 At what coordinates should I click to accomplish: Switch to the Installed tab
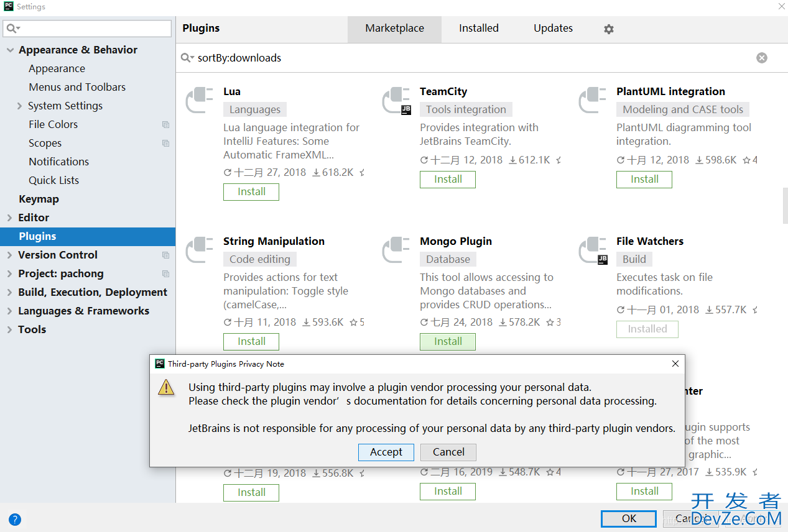pyautogui.click(x=479, y=29)
